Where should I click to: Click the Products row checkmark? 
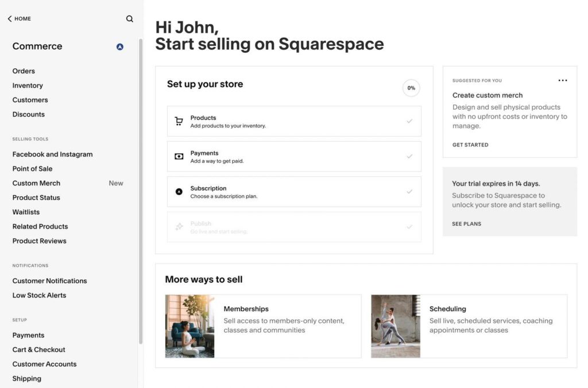click(409, 121)
